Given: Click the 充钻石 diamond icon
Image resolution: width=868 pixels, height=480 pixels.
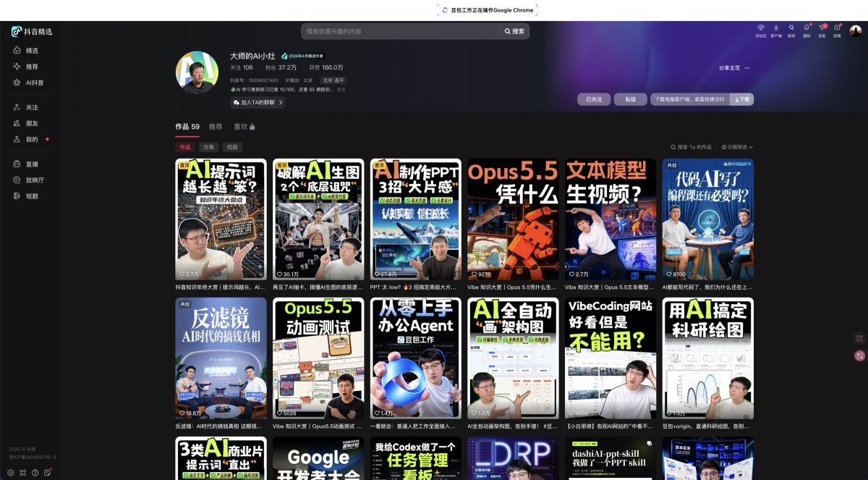Looking at the screenshot, I should point(761,30).
